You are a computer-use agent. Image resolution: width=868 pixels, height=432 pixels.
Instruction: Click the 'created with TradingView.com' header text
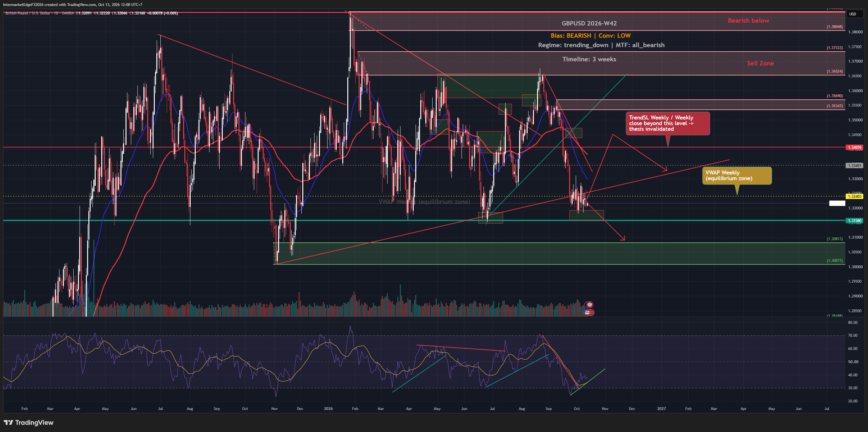tap(70, 5)
